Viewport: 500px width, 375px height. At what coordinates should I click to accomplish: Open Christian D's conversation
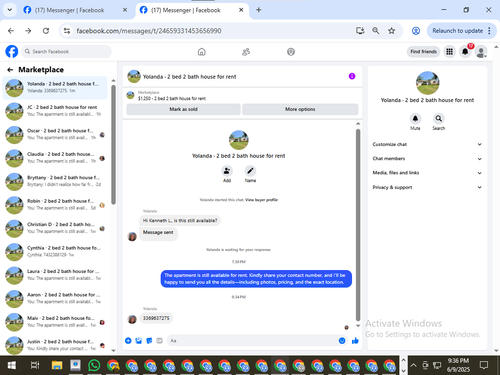click(x=55, y=228)
